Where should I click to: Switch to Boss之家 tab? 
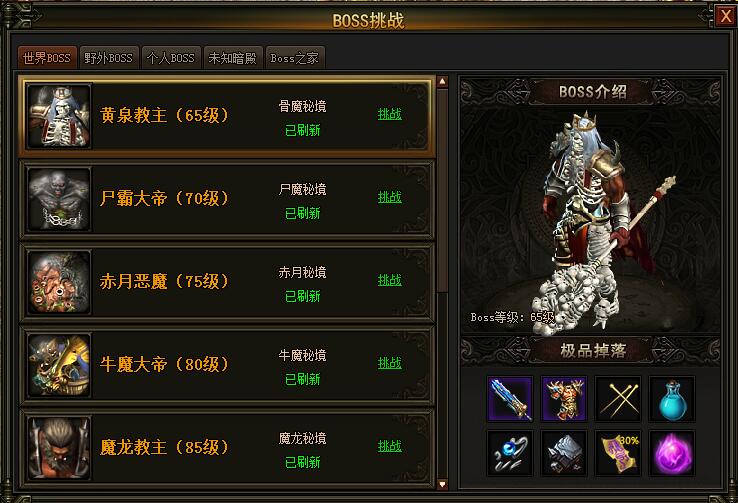pos(295,58)
